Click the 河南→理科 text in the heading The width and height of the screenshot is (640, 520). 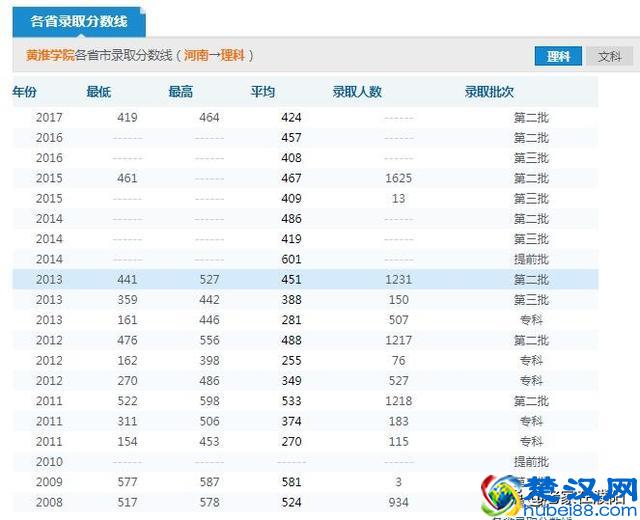214,55
